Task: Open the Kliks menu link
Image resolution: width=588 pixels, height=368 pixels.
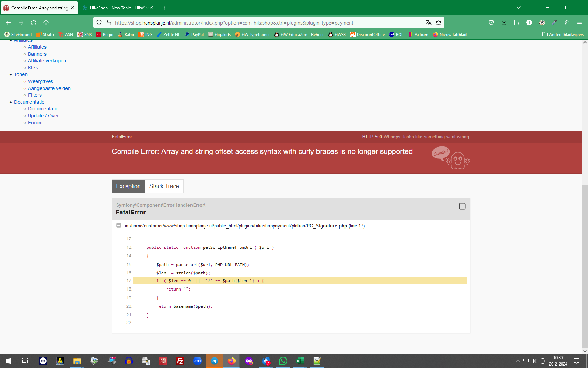Action: point(33,68)
